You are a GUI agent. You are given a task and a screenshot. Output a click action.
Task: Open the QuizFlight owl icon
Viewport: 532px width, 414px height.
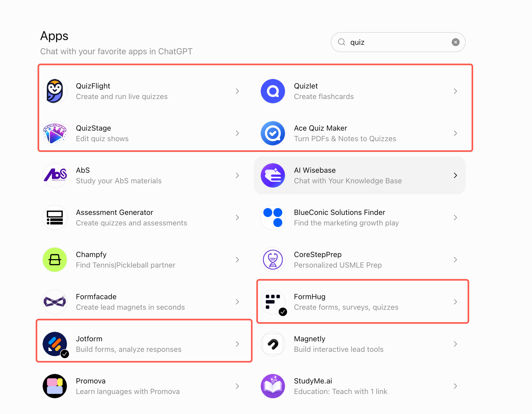(55, 91)
